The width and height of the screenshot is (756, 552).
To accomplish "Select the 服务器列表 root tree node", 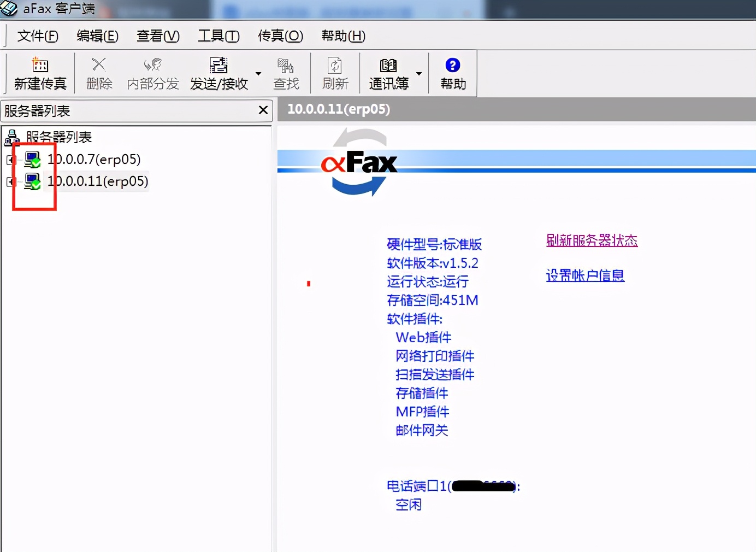I will tap(59, 137).
